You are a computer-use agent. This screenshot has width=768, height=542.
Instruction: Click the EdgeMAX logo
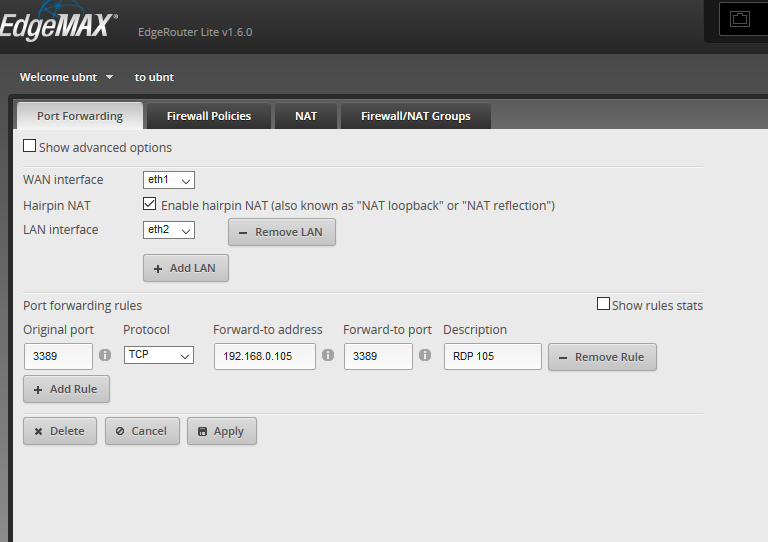pos(59,21)
